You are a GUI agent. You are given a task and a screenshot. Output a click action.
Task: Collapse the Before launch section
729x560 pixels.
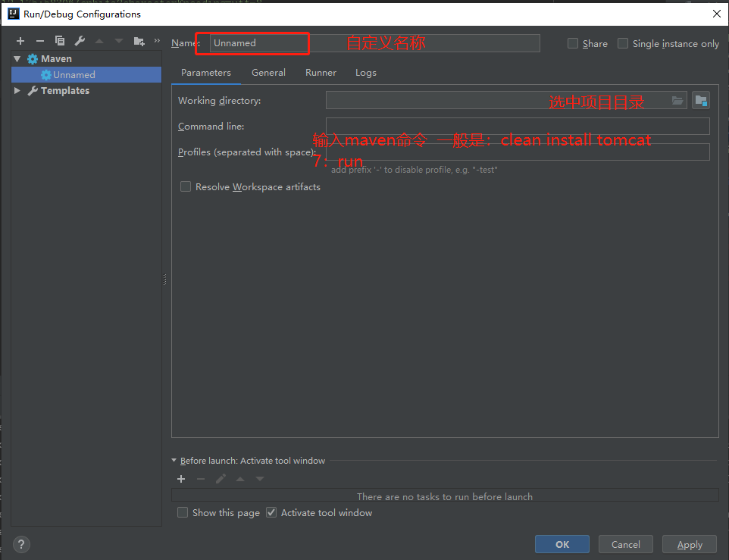[x=174, y=460]
